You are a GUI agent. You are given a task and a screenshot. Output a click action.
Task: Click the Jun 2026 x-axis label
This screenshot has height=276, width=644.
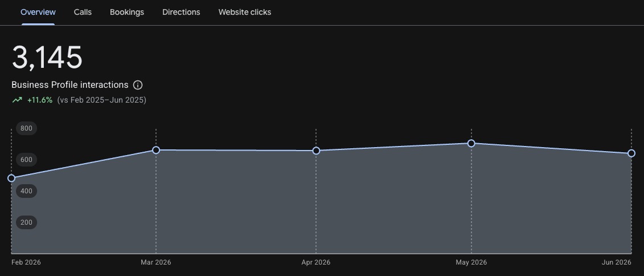617,262
